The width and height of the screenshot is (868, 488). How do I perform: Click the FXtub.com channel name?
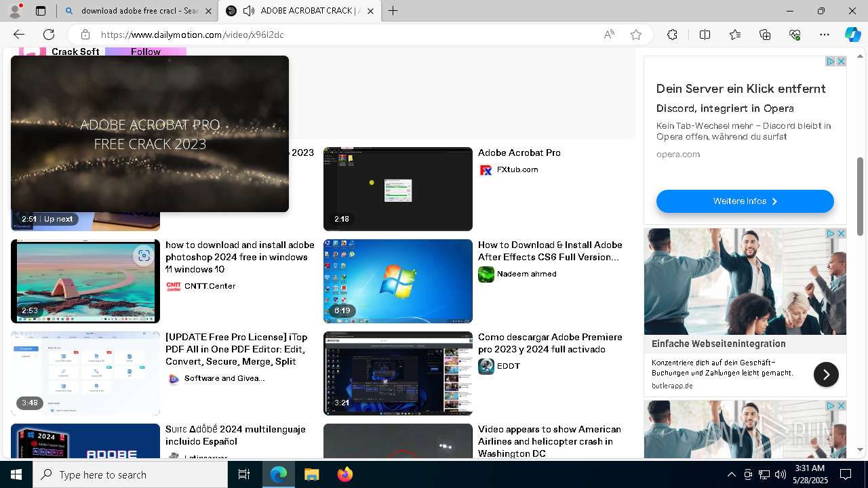point(517,169)
